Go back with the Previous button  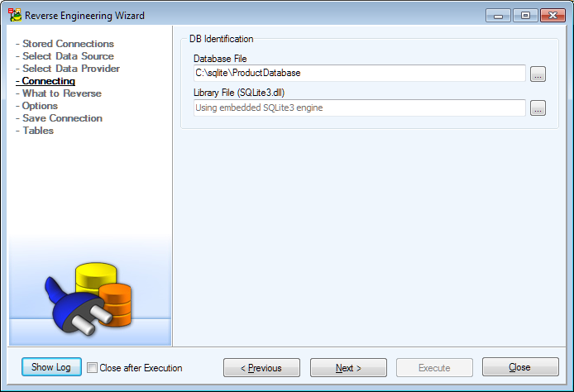[261, 367]
